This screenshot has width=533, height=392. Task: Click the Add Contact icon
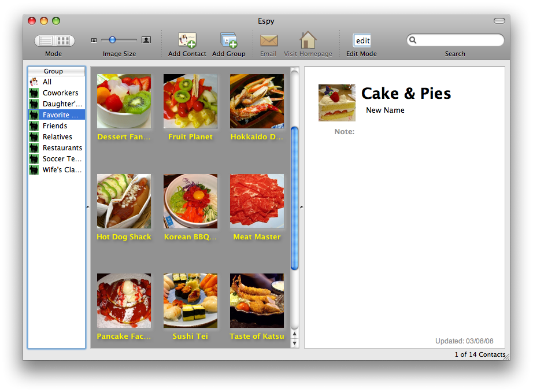187,40
